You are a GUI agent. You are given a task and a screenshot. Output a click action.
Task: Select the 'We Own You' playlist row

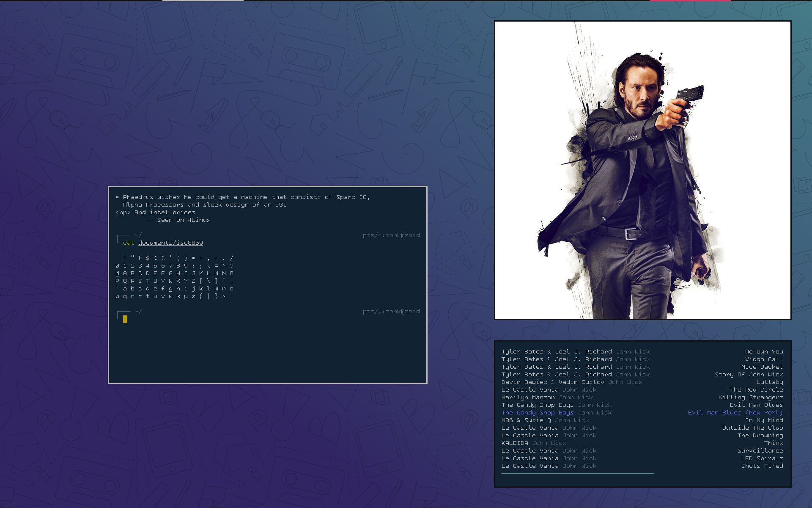(642, 351)
